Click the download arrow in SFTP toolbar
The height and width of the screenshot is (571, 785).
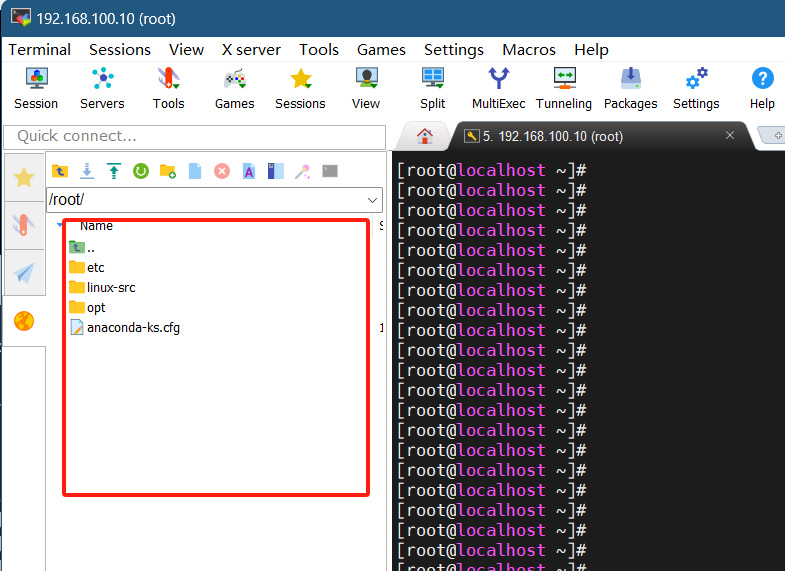pyautogui.click(x=87, y=172)
